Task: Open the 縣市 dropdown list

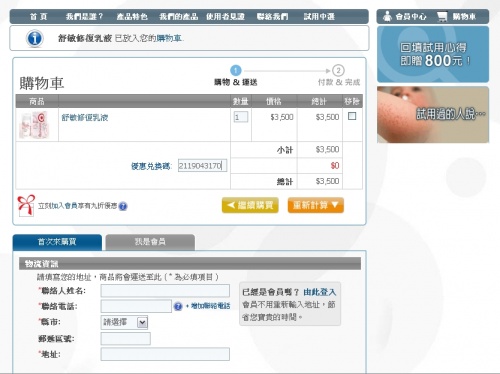Action: (x=124, y=322)
